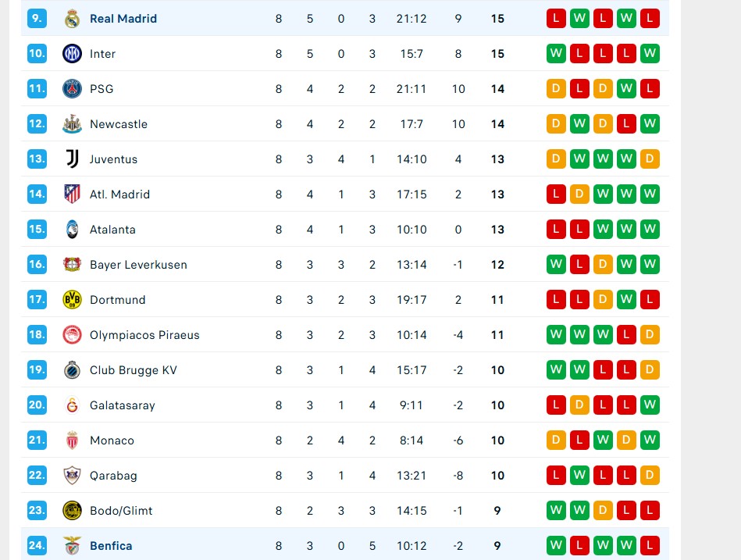Click the Real Madrid club crest

[72, 19]
